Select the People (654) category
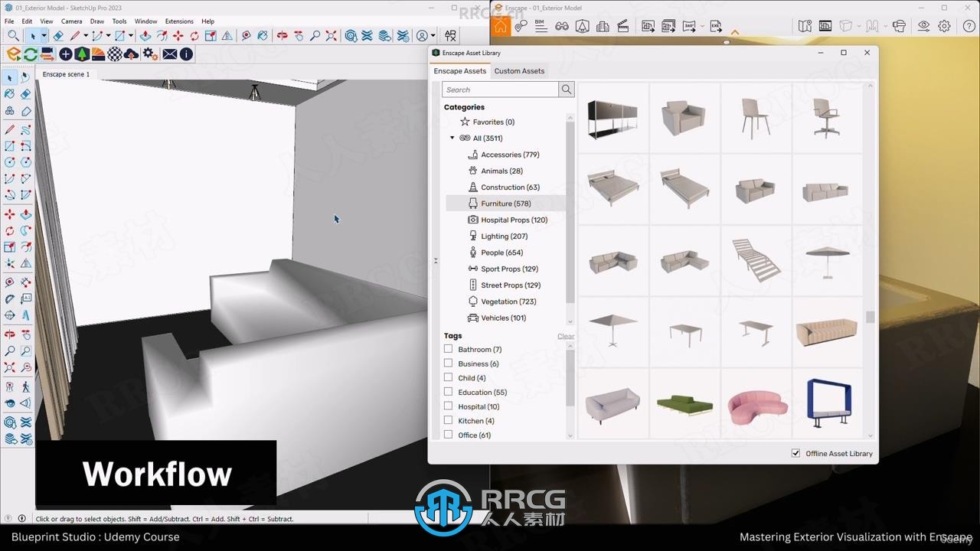The width and height of the screenshot is (980, 551). point(501,253)
